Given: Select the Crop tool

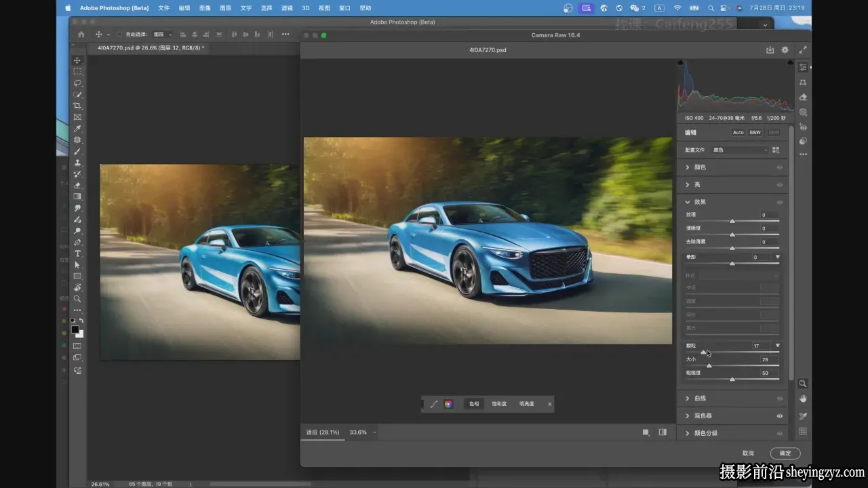Looking at the screenshot, I should pyautogui.click(x=77, y=106).
